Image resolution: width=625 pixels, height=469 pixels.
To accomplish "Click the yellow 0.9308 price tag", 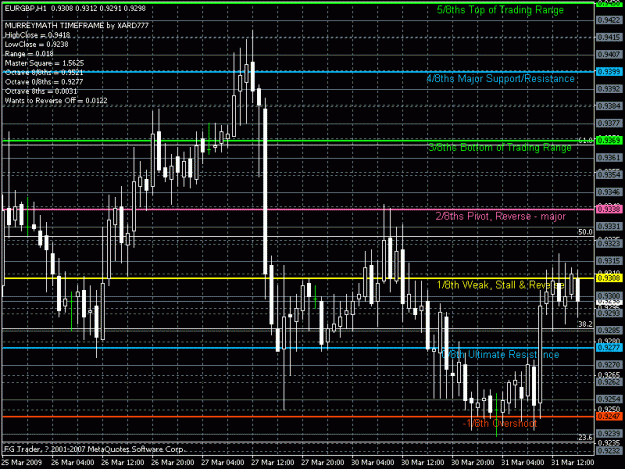I will (x=609, y=278).
